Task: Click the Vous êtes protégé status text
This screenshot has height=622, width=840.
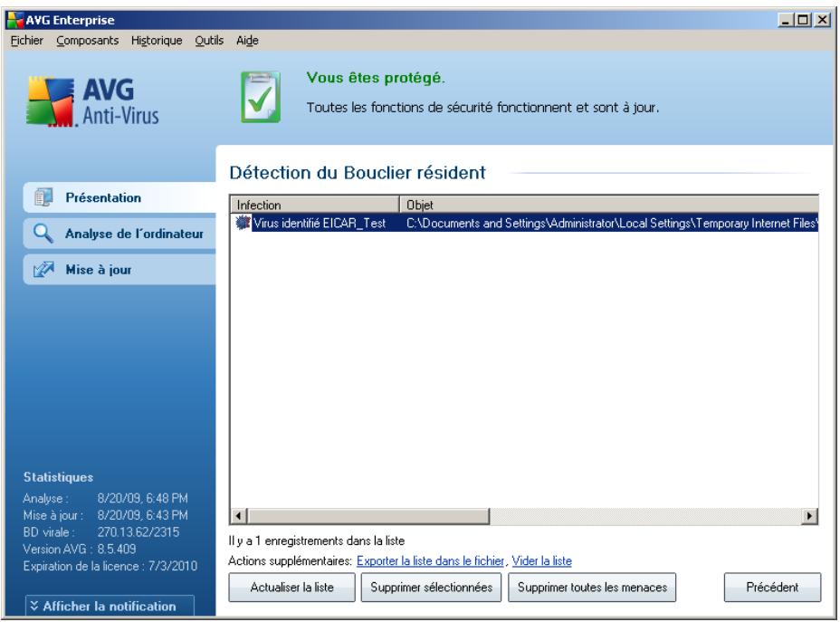Action: [376, 78]
